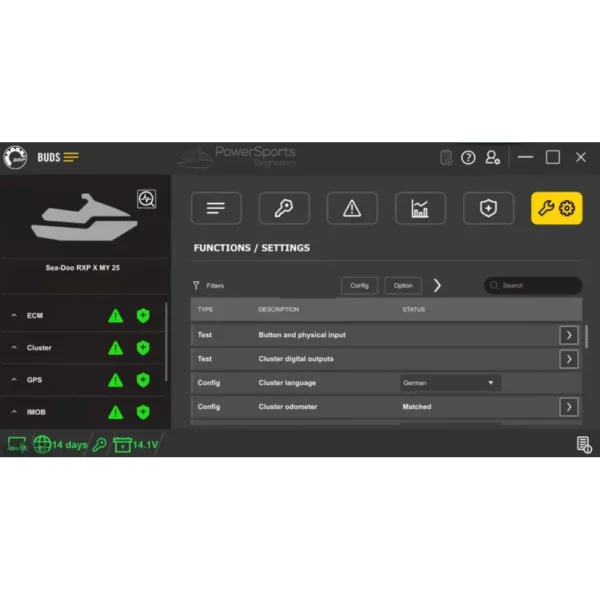This screenshot has width=600, height=600.
Task: Open the keys tab icon
Action: pos(284,208)
